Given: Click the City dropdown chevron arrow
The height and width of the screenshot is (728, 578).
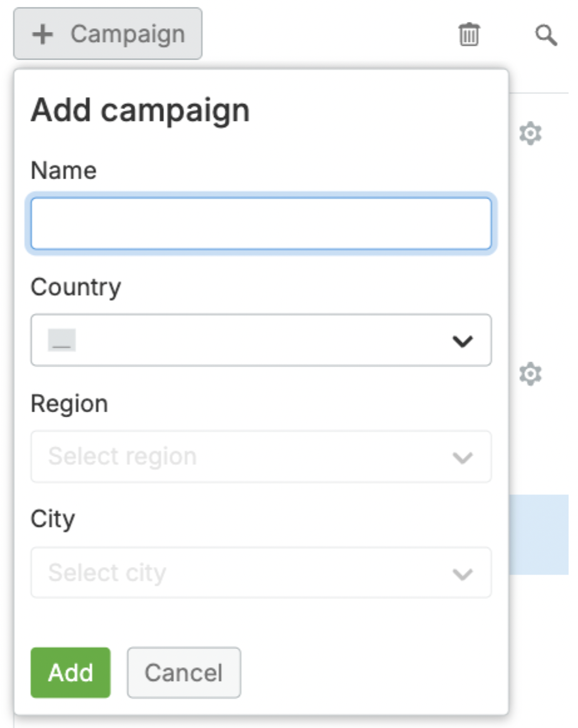Looking at the screenshot, I should tap(462, 574).
